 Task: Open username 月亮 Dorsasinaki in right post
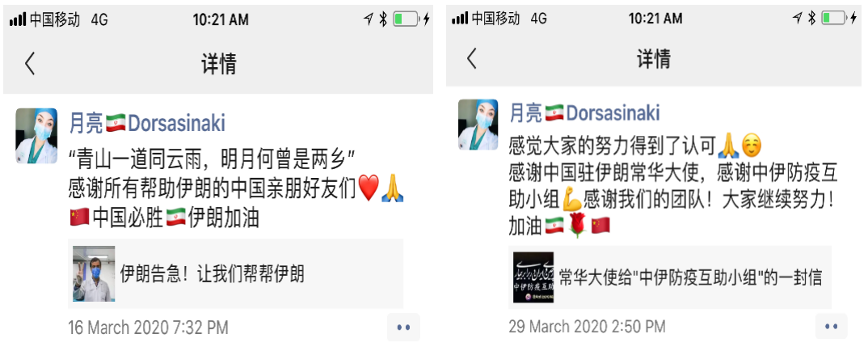click(x=584, y=113)
